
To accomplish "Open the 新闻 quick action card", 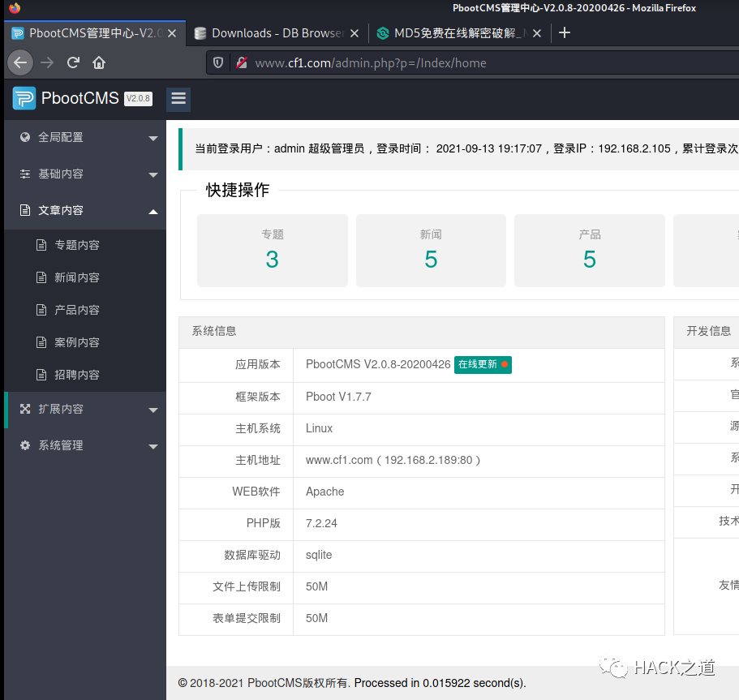I will click(x=431, y=251).
